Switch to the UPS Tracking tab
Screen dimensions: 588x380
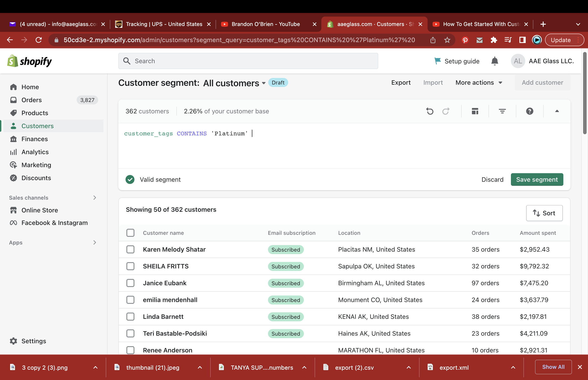164,24
